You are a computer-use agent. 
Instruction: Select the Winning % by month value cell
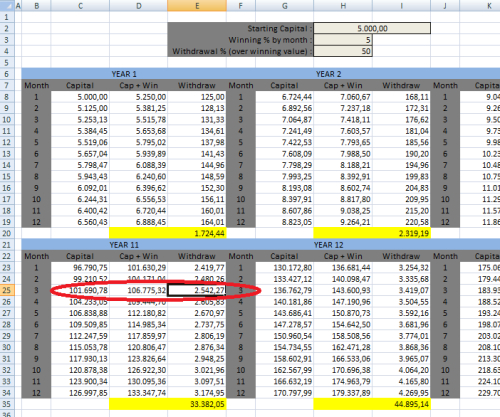[343, 40]
